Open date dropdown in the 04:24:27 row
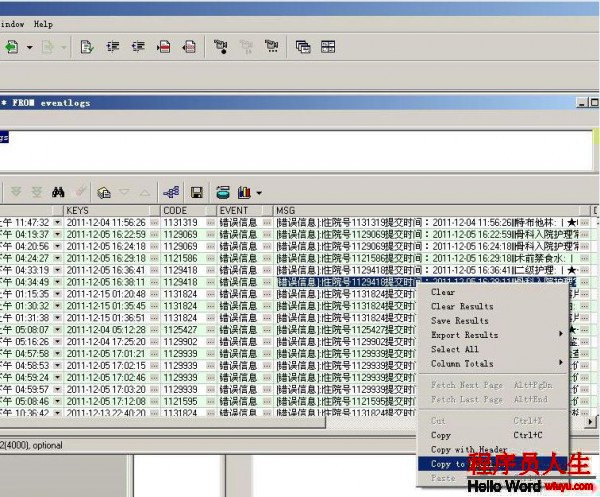This screenshot has height=497, width=600. click(57, 258)
